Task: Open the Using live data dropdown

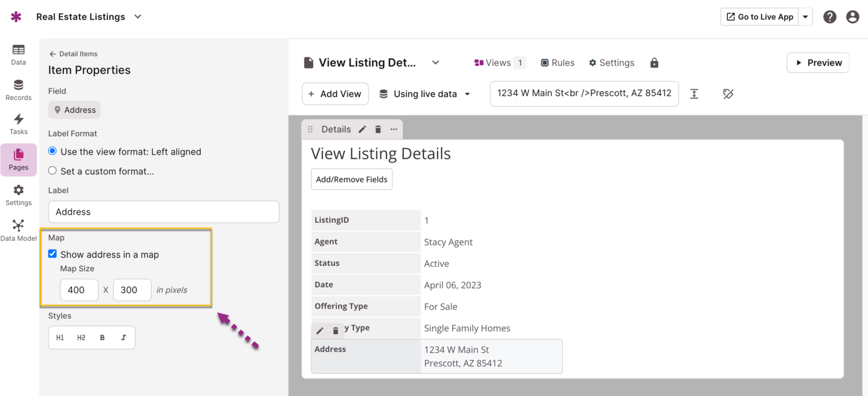Action: pyautogui.click(x=425, y=94)
